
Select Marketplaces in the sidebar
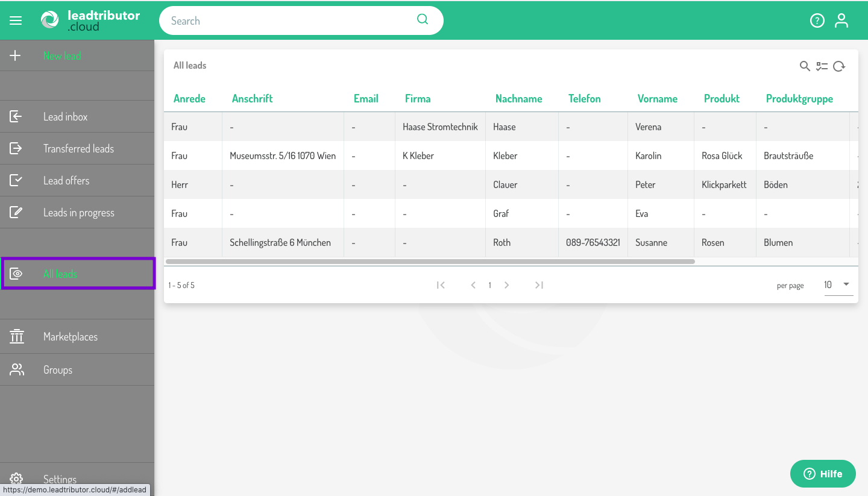(70, 337)
